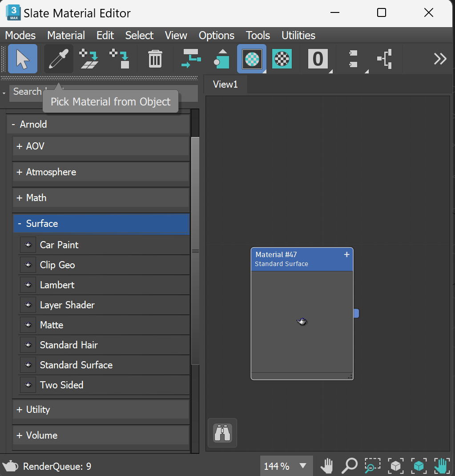The image size is (455, 476).
Task: Click the Zoom Extents Selected cube icon
Action: click(419, 466)
